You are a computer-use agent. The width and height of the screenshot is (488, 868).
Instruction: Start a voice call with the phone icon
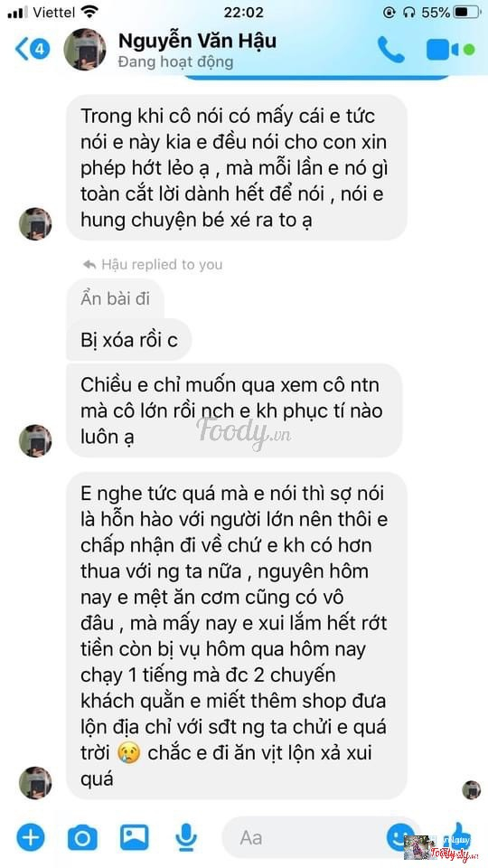coord(390,49)
